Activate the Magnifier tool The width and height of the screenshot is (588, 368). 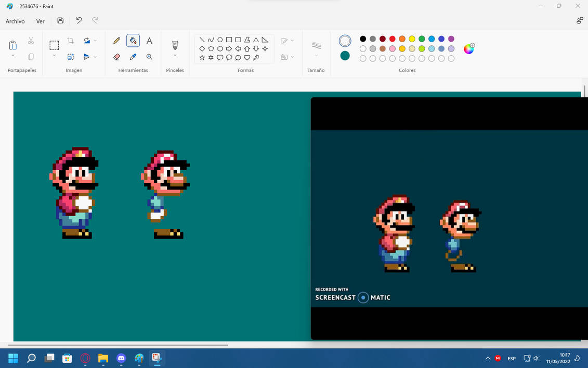coord(149,57)
